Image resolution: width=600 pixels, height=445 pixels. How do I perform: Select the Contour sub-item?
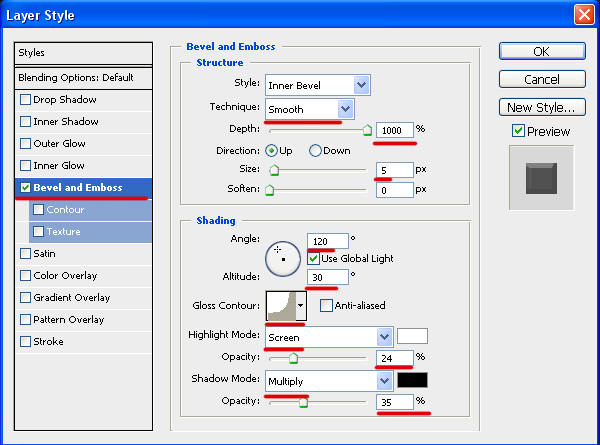pyautogui.click(x=64, y=210)
